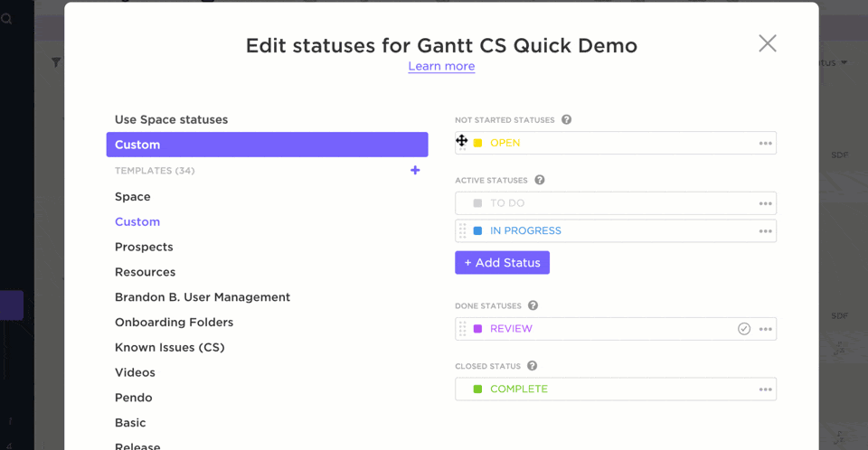The image size is (868, 450).
Task: Click blue color swatch of In Progress
Action: [x=477, y=230]
